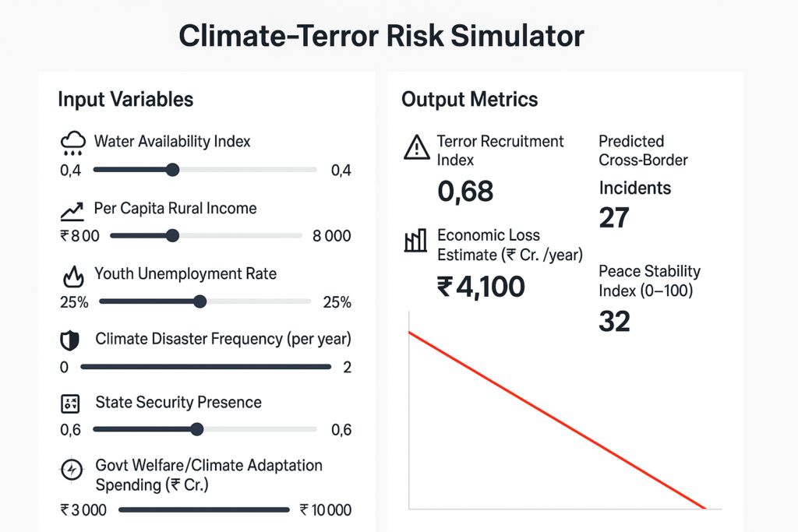Click the Govt Welfare Spending slider track
The height and width of the screenshot is (532, 798).
pyautogui.click(x=203, y=510)
